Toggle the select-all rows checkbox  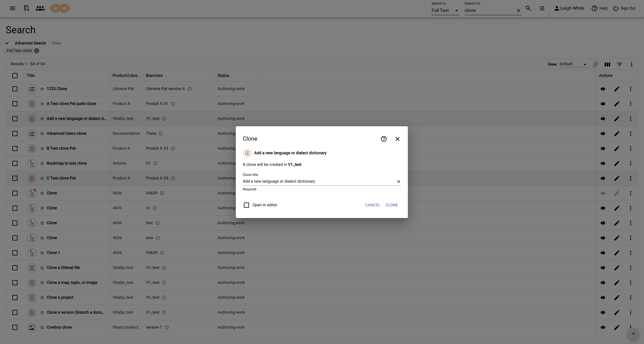pos(15,76)
